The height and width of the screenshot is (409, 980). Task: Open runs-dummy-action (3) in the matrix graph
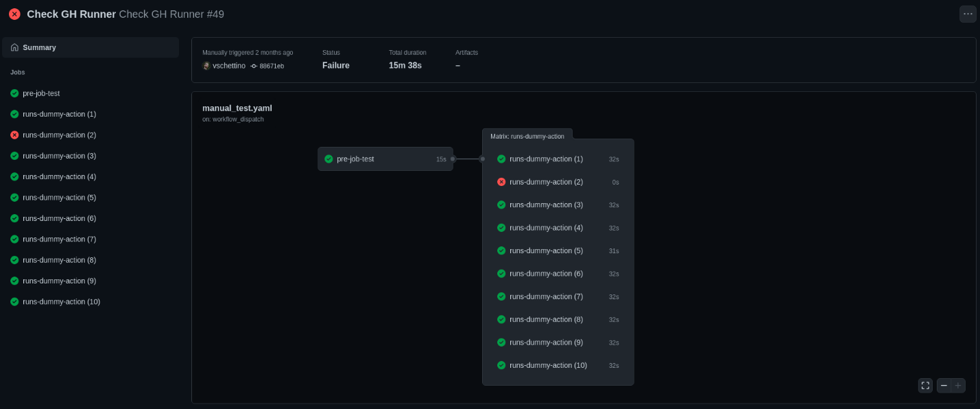558,204
